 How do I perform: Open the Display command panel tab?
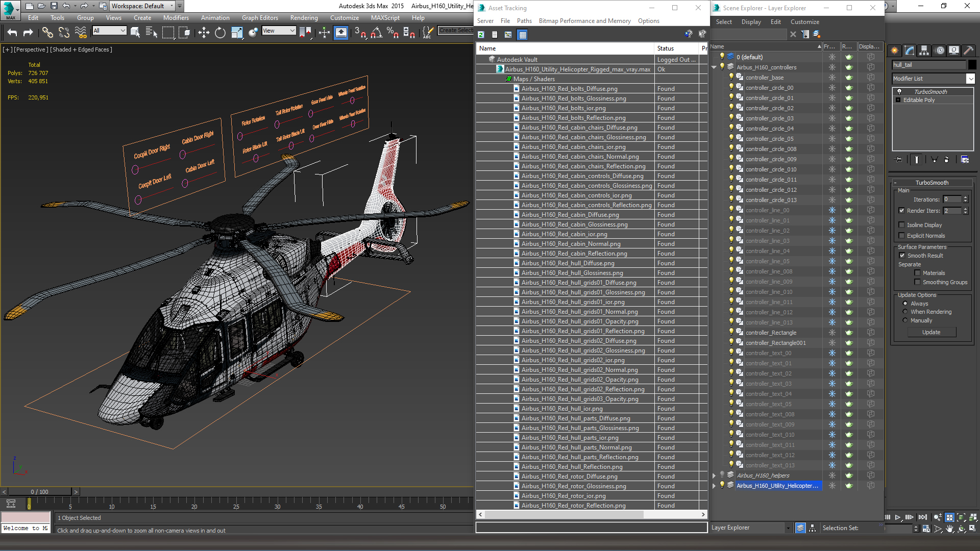(x=953, y=51)
